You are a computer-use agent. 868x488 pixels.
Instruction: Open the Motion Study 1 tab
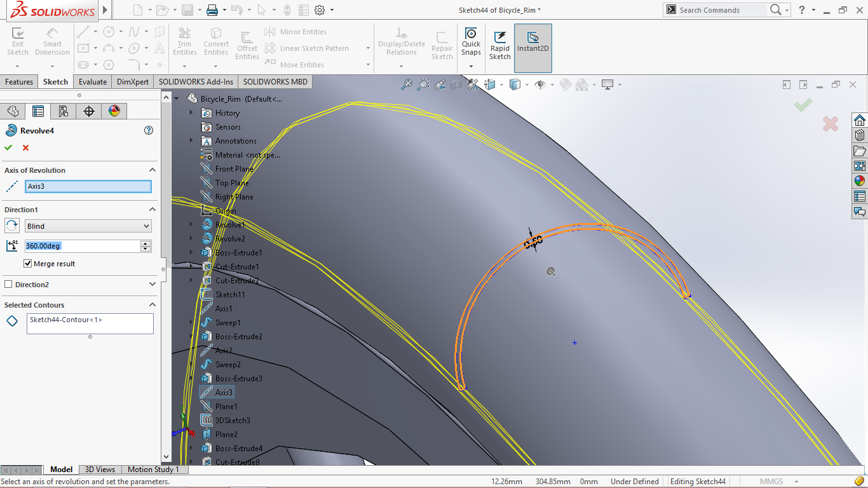tap(154, 469)
